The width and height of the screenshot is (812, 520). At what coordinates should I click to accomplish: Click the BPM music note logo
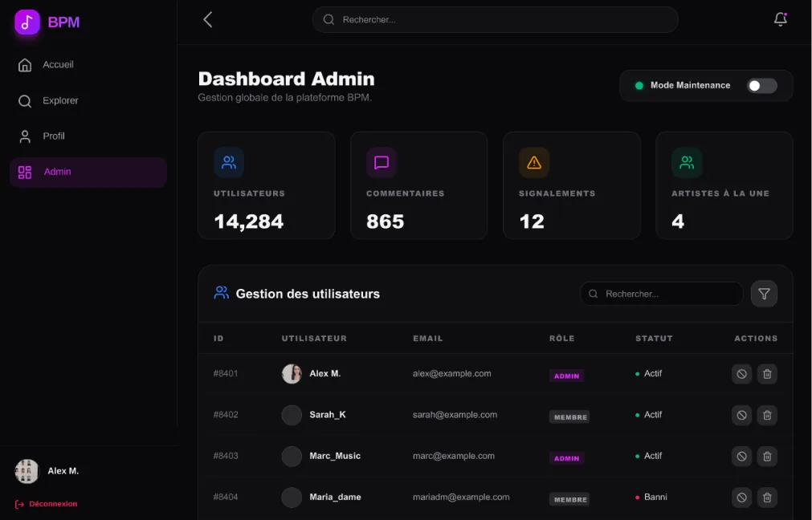coord(27,22)
